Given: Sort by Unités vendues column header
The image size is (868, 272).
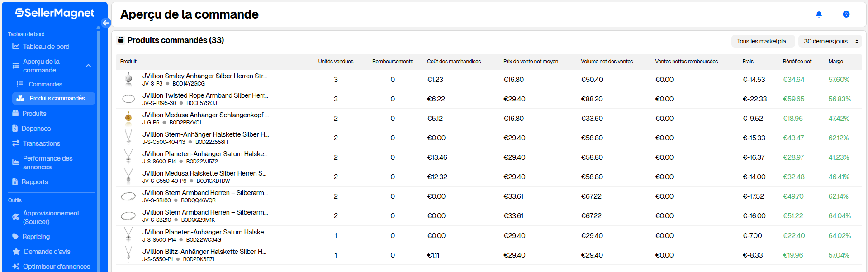Looking at the screenshot, I should point(336,62).
